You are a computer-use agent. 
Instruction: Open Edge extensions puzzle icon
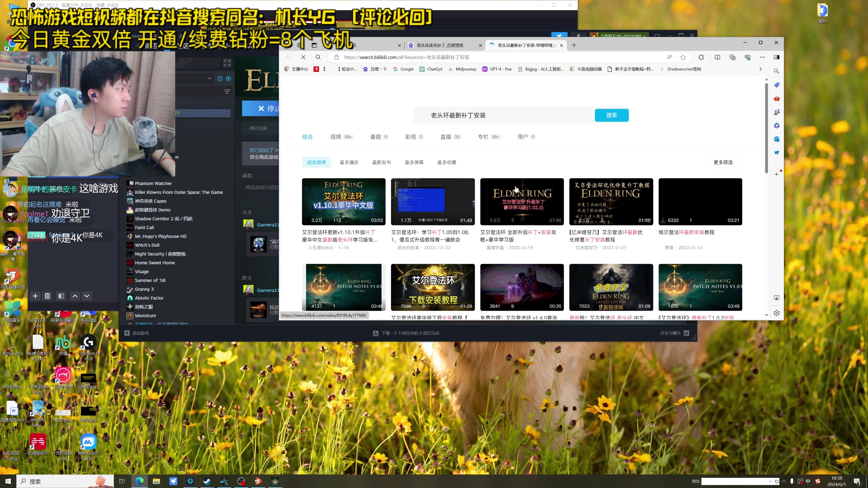tap(701, 57)
